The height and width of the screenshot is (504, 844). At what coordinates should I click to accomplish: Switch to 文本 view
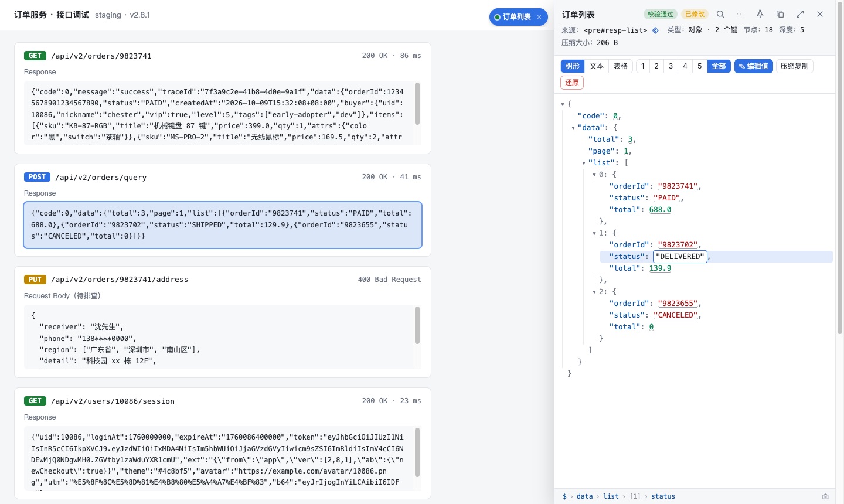tap(597, 66)
